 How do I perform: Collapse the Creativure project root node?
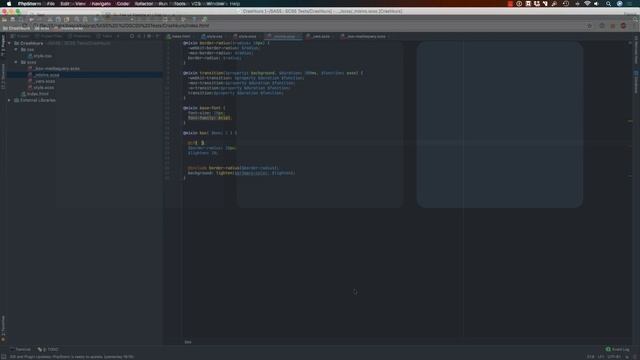click(9, 43)
